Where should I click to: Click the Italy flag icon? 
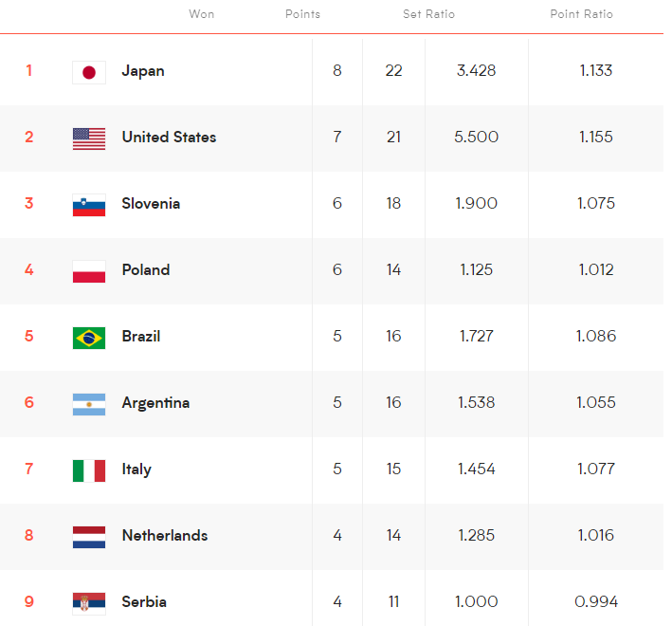pyautogui.click(x=89, y=470)
